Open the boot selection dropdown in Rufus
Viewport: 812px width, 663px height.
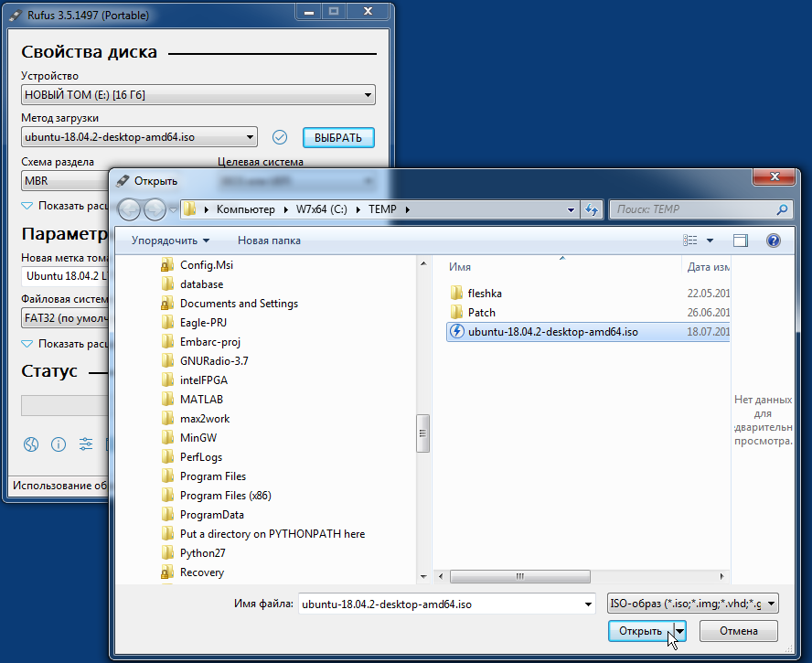[139, 137]
